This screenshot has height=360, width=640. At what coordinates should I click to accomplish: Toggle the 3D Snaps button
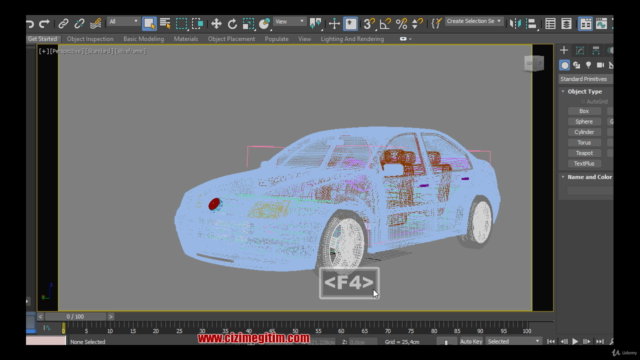coord(369,24)
